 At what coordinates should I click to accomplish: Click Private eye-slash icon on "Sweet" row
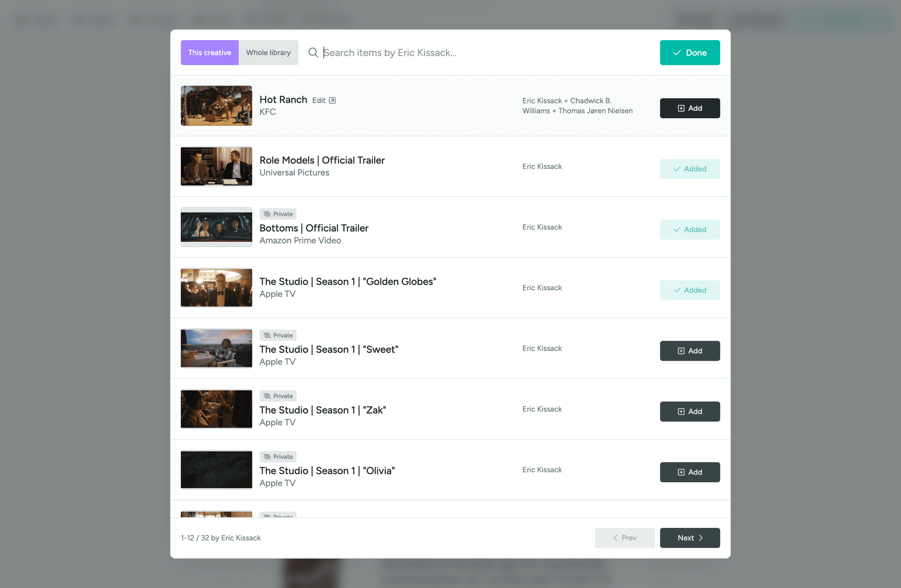(x=267, y=335)
